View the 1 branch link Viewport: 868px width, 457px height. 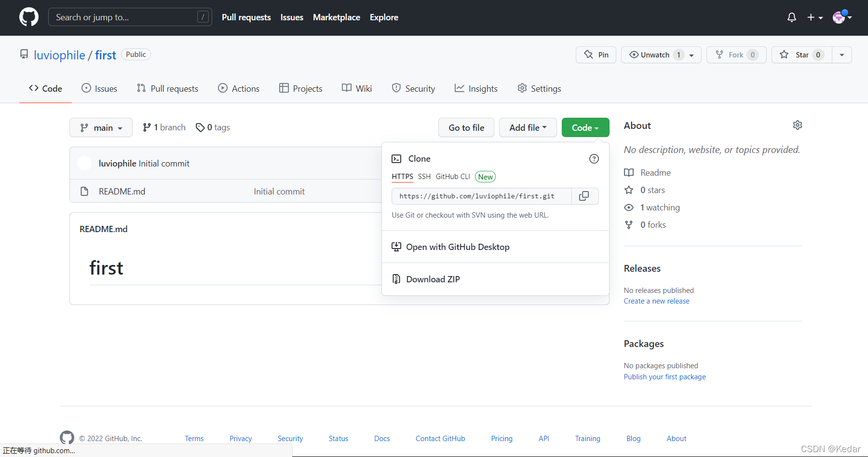click(164, 127)
